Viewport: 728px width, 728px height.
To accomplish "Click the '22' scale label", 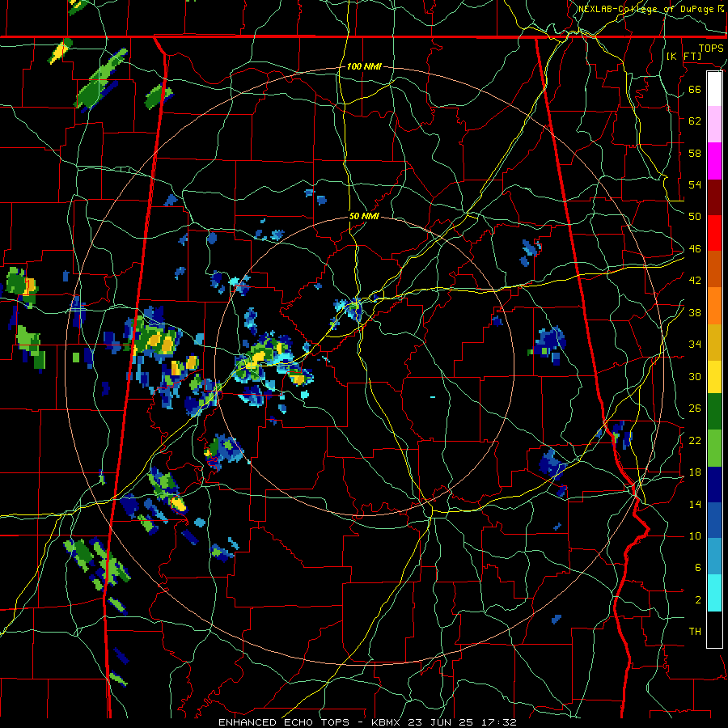I will click(695, 440).
